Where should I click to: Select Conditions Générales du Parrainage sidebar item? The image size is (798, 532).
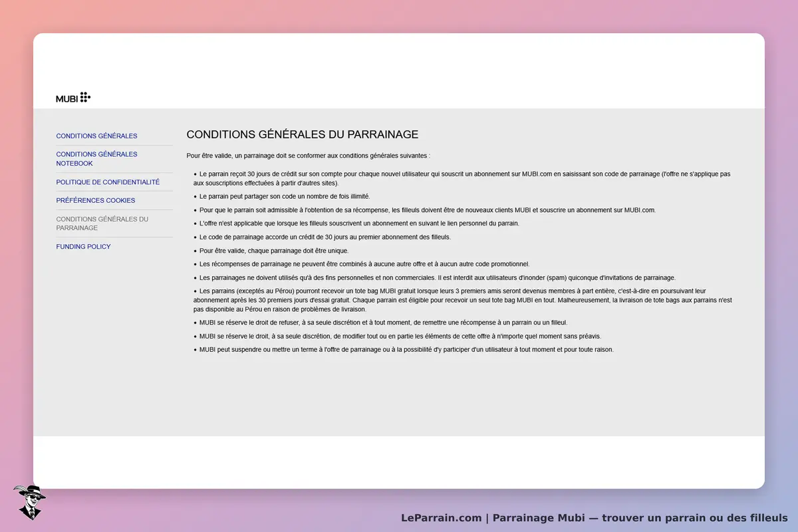(x=102, y=223)
